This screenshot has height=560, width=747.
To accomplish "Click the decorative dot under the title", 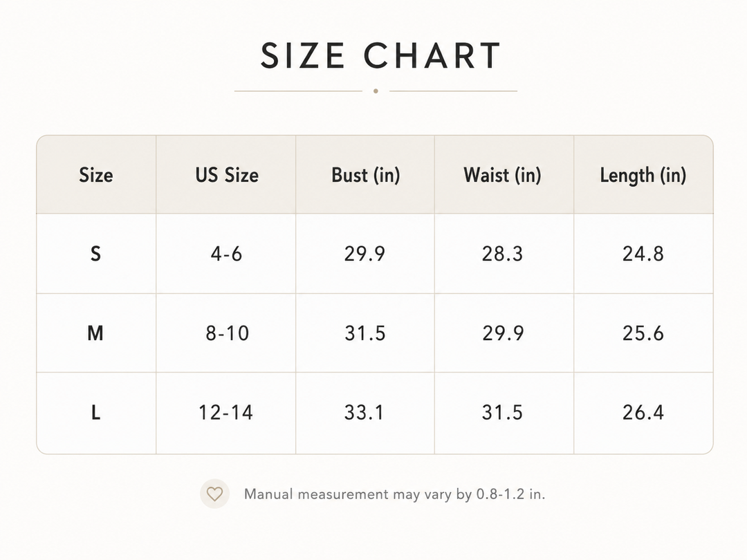I will (376, 91).
